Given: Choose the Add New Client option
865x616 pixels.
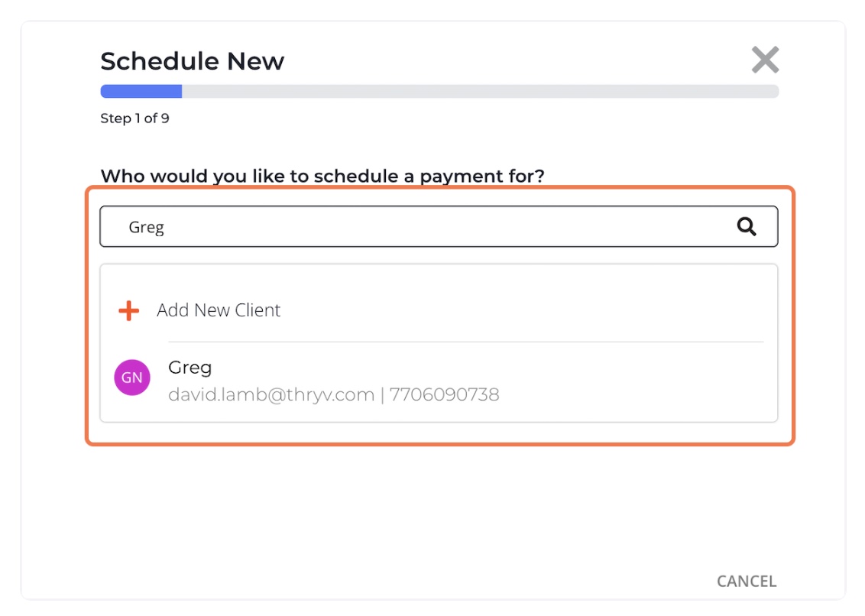Looking at the screenshot, I should click(219, 310).
